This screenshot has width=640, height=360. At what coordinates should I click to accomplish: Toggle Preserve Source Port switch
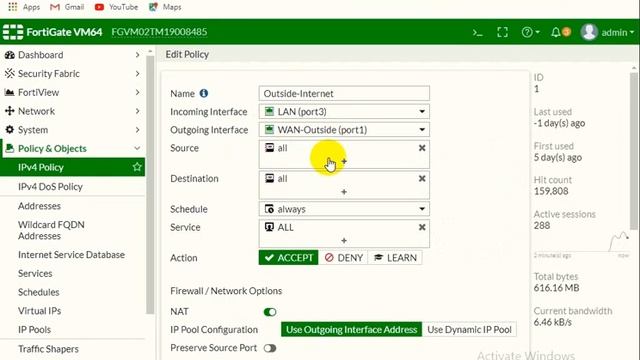pos(270,348)
